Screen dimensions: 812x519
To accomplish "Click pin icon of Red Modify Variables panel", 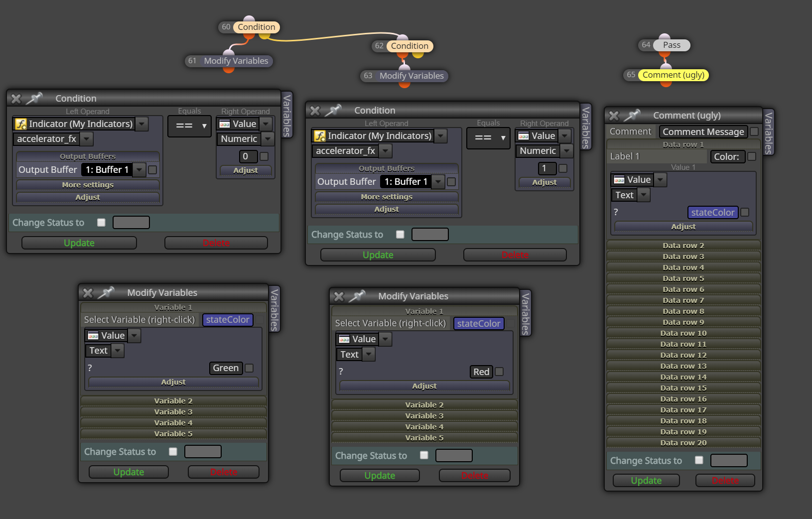I will coord(357,296).
